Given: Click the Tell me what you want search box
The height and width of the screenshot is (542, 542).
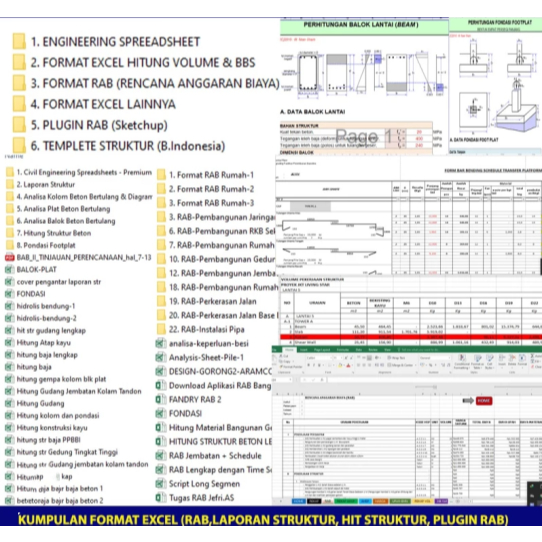Looking at the screenshot, I should [x=418, y=350].
